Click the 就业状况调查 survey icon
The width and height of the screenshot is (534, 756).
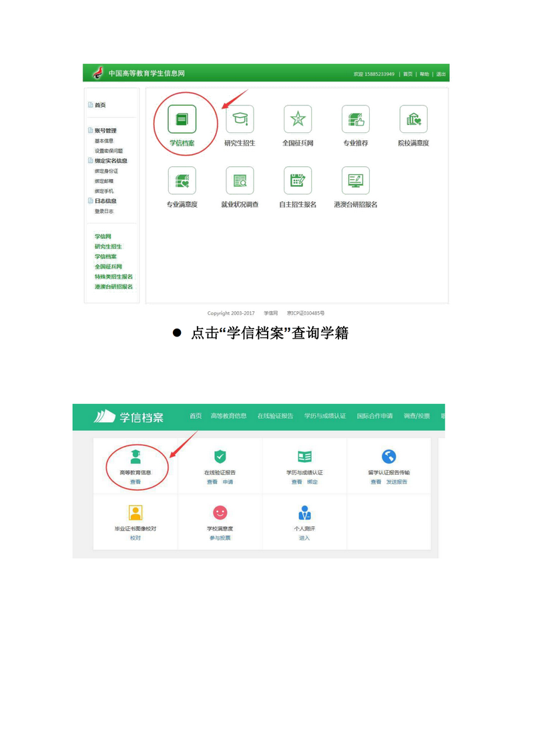pos(240,180)
